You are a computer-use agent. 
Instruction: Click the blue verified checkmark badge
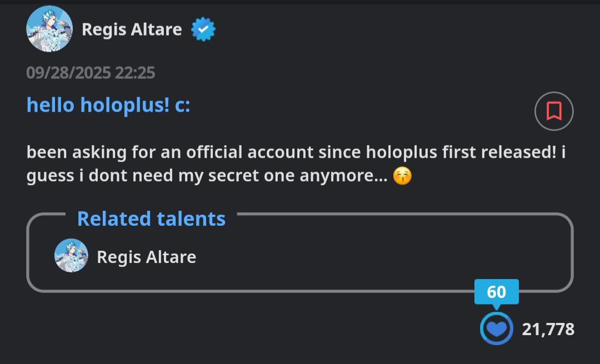pos(203,30)
